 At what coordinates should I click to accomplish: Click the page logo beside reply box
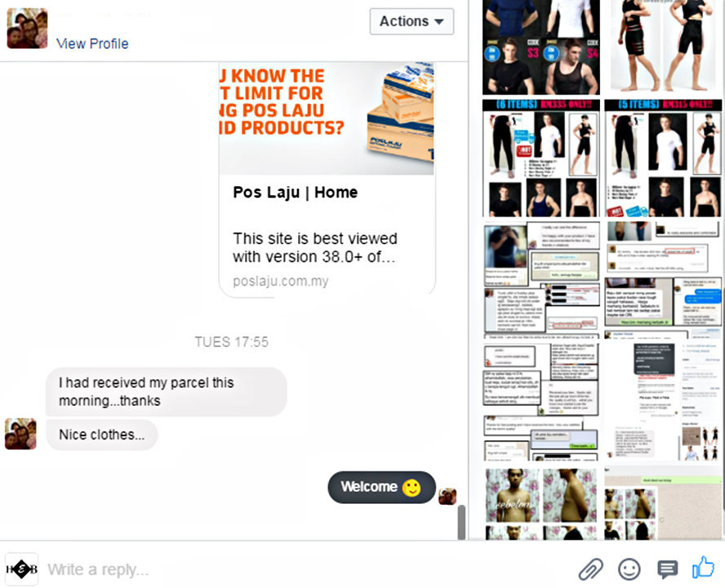[x=21, y=569]
